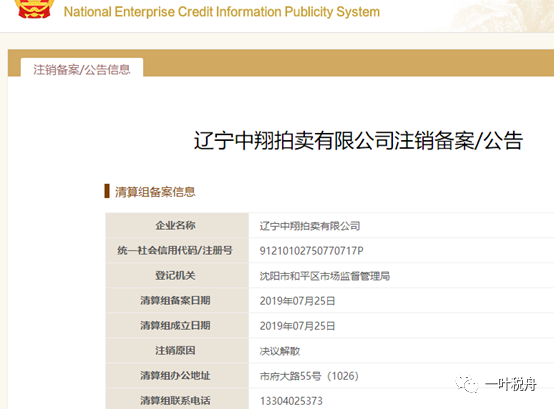
Task: Select the company name value 辽宁中翔拍卖有限公司 in table
Action: [x=310, y=226]
